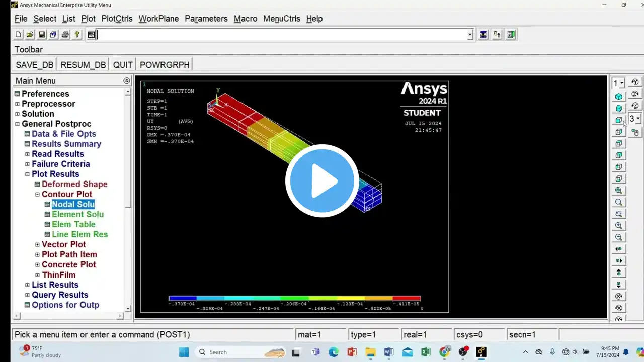The image size is (644, 362).
Task: Open the rotation rate dropdown showing 3
Action: [x=635, y=119]
